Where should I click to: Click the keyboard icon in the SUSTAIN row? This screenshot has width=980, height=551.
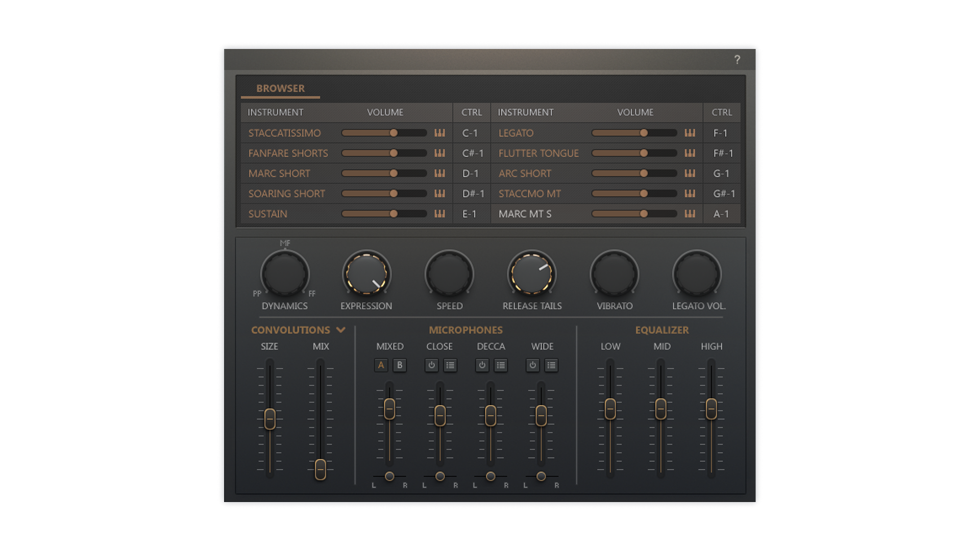tap(439, 214)
